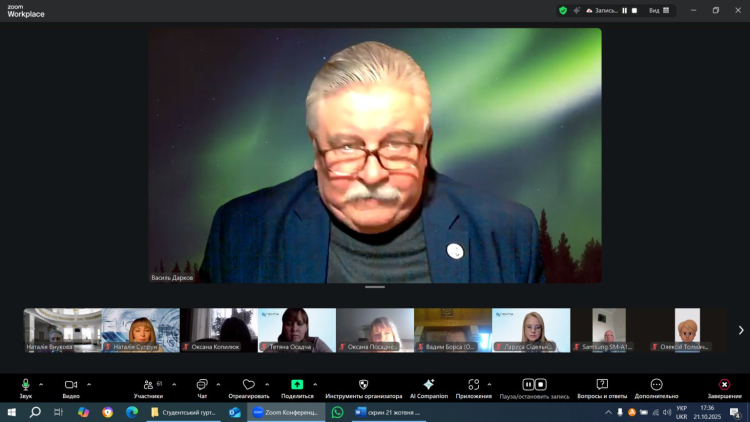
Task: Open Приложения apps icon
Action: point(473,385)
